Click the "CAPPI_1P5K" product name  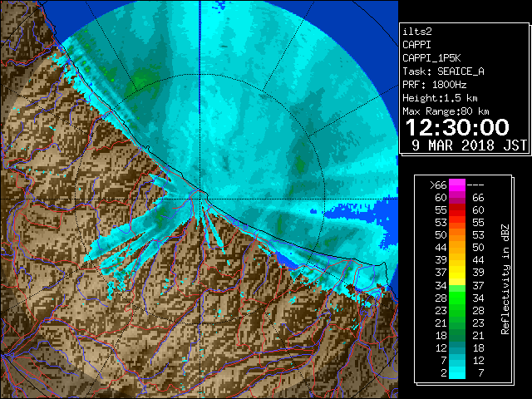tap(431, 58)
